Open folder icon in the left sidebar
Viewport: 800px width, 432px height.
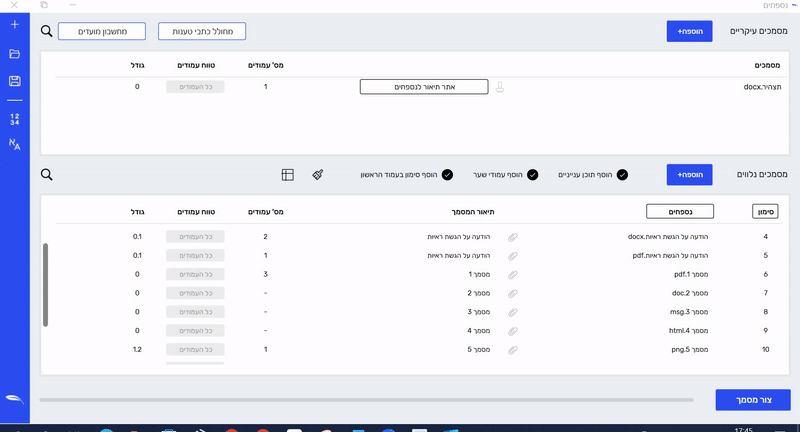(x=14, y=53)
